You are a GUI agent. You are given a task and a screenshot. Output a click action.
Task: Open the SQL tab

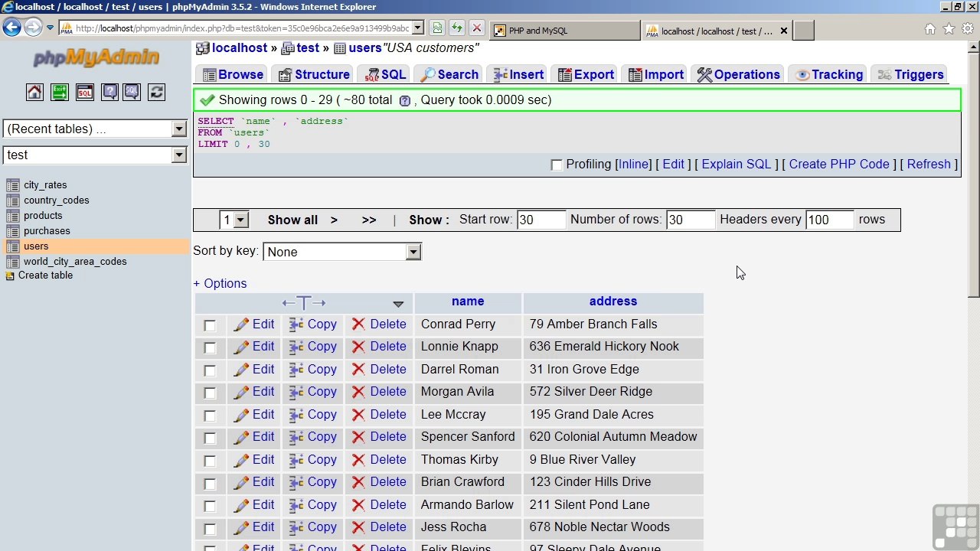[x=386, y=74]
